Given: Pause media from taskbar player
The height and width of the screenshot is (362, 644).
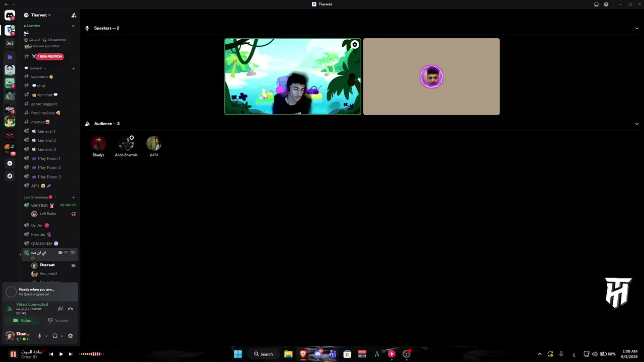Looking at the screenshot, I should (x=61, y=354).
